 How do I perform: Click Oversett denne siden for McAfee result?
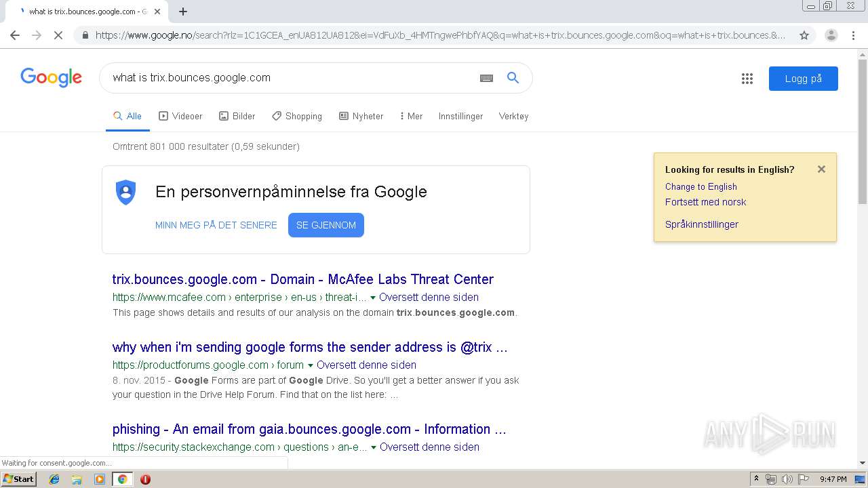click(x=429, y=298)
